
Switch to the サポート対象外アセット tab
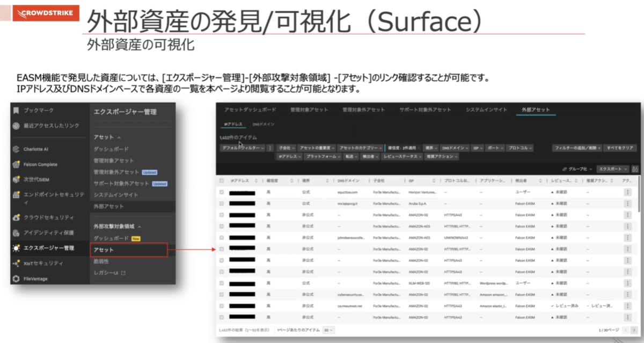pos(425,110)
